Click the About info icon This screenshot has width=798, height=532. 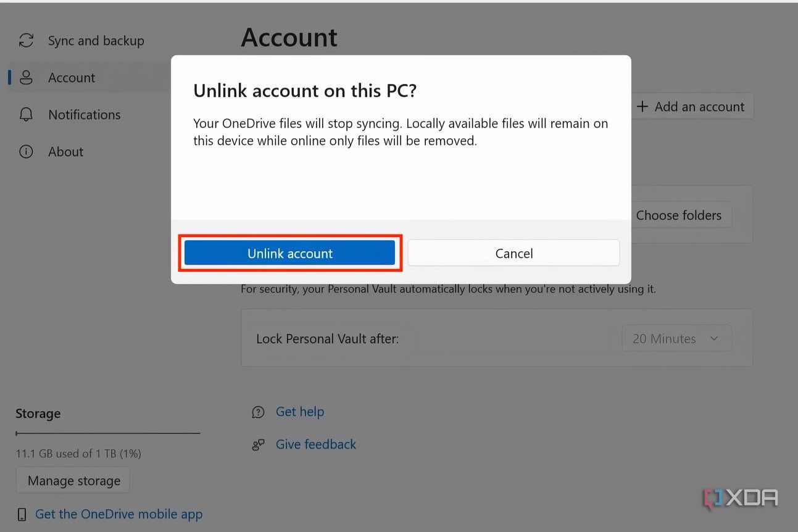click(x=26, y=151)
